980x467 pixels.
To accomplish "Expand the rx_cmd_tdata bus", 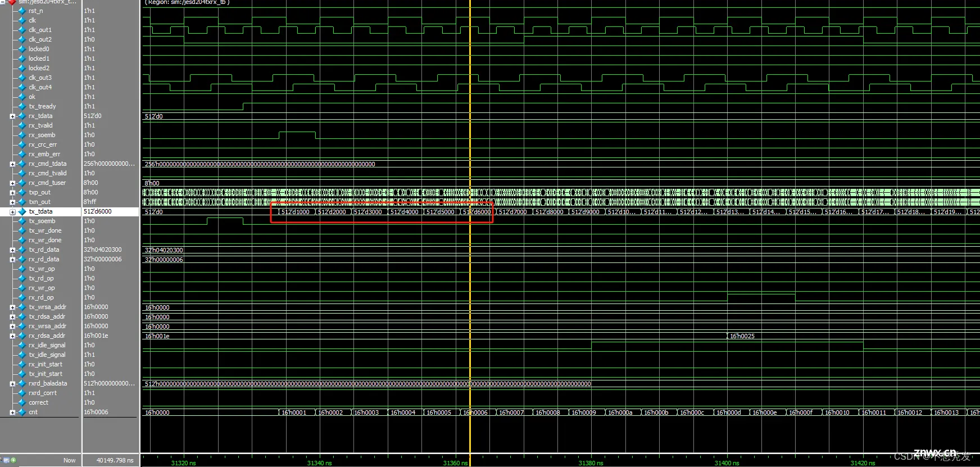I will [x=12, y=164].
